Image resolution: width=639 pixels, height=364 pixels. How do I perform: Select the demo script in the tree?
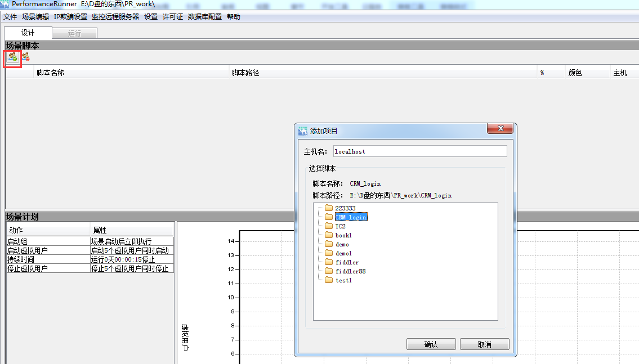(x=342, y=244)
